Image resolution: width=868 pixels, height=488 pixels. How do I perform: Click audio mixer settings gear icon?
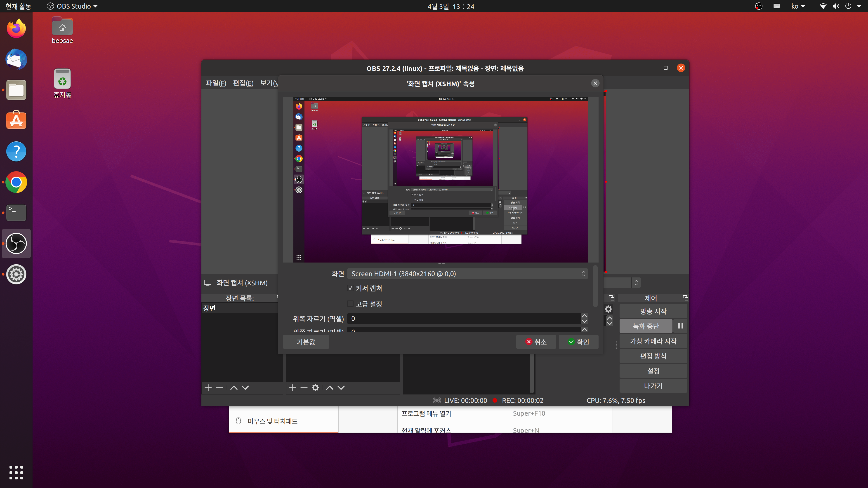[608, 309]
